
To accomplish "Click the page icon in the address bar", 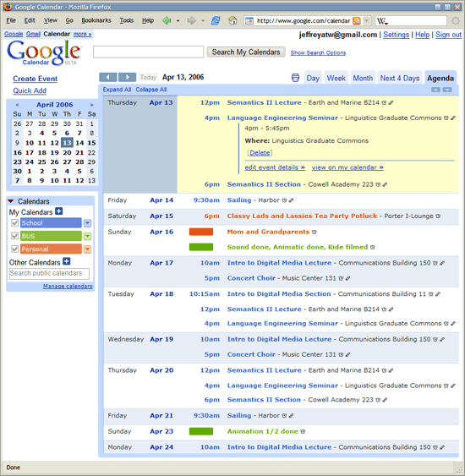I will (x=249, y=21).
